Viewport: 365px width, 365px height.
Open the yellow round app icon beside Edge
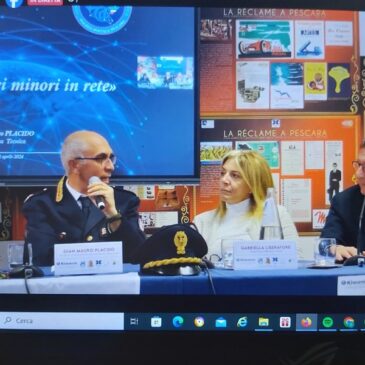tap(199, 322)
